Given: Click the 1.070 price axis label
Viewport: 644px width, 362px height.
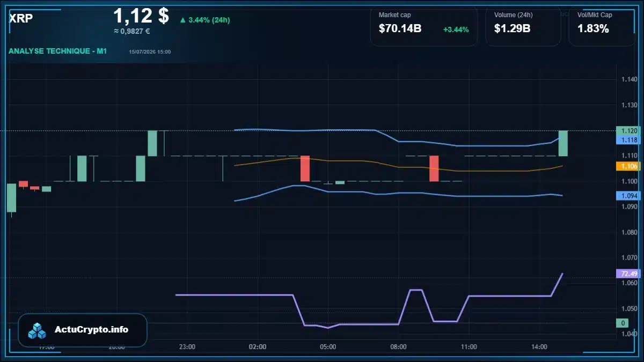Looking at the screenshot, I should (x=629, y=257).
